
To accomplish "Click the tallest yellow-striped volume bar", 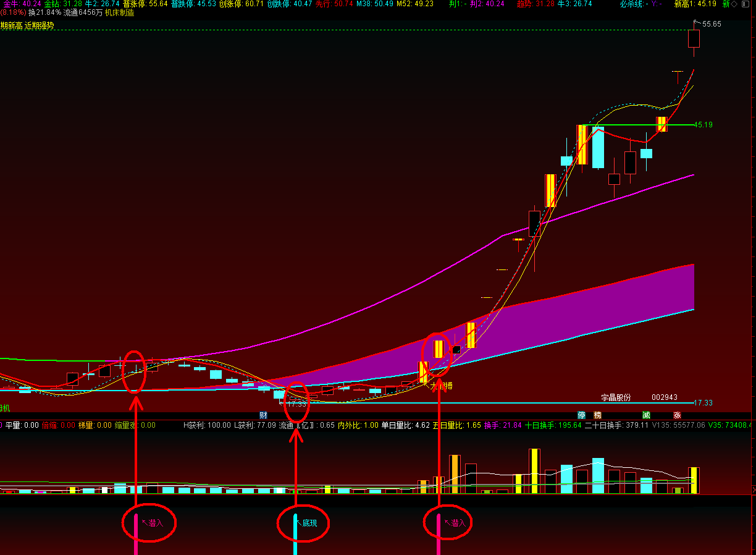I will pyautogui.click(x=534, y=471).
